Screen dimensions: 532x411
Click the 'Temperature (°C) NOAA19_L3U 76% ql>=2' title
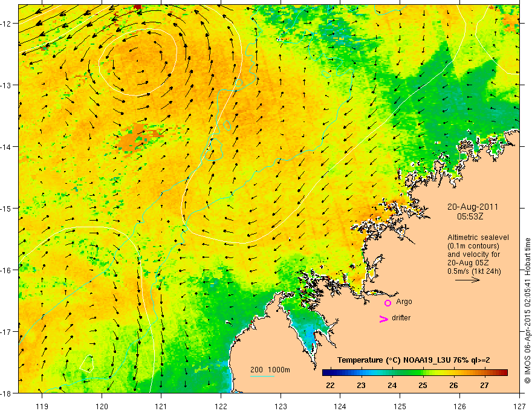coord(414,360)
